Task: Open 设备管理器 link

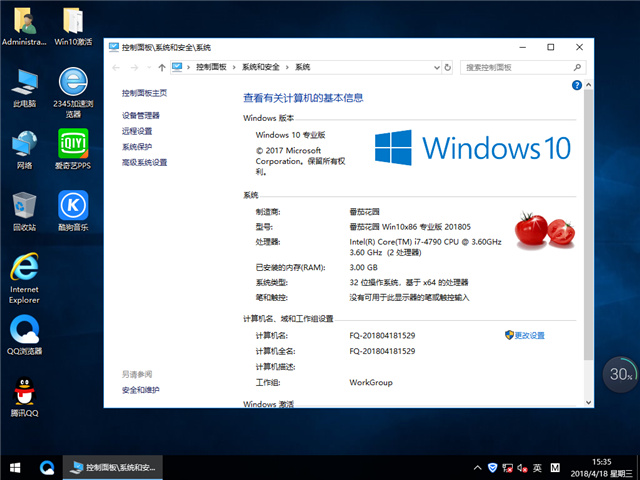Action: click(x=141, y=116)
